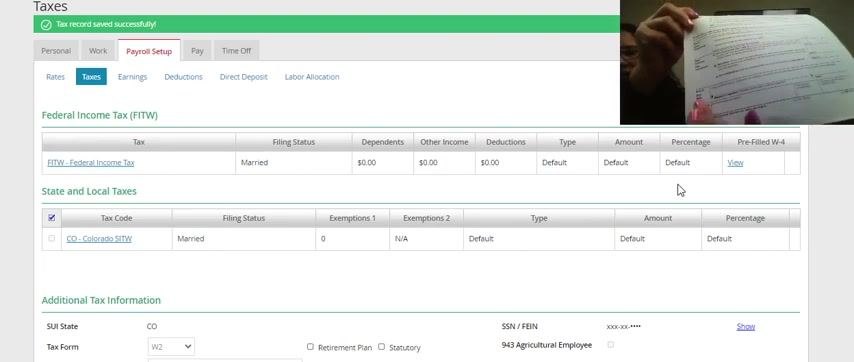
Task: Open the Rates sub-tab
Action: [x=56, y=77]
